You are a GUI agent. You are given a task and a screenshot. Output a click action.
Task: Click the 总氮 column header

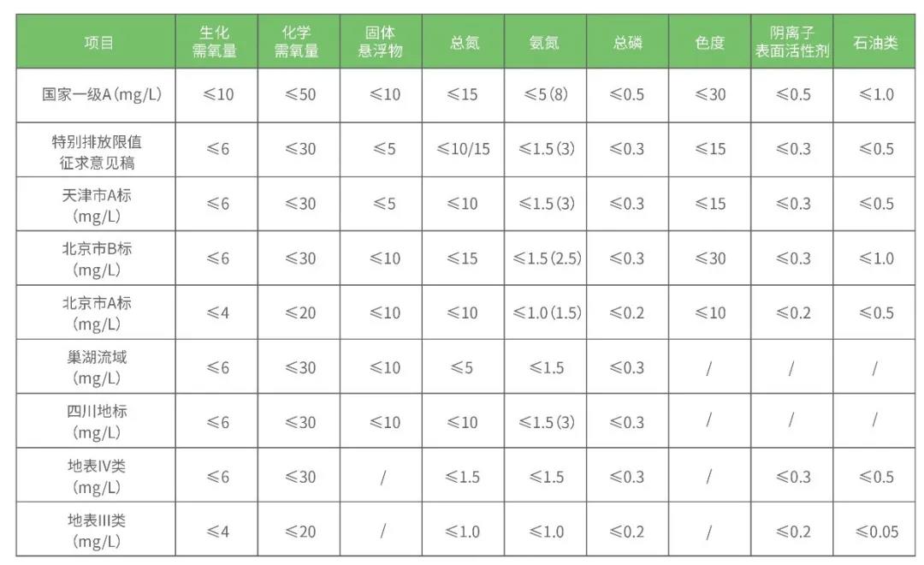tap(463, 42)
